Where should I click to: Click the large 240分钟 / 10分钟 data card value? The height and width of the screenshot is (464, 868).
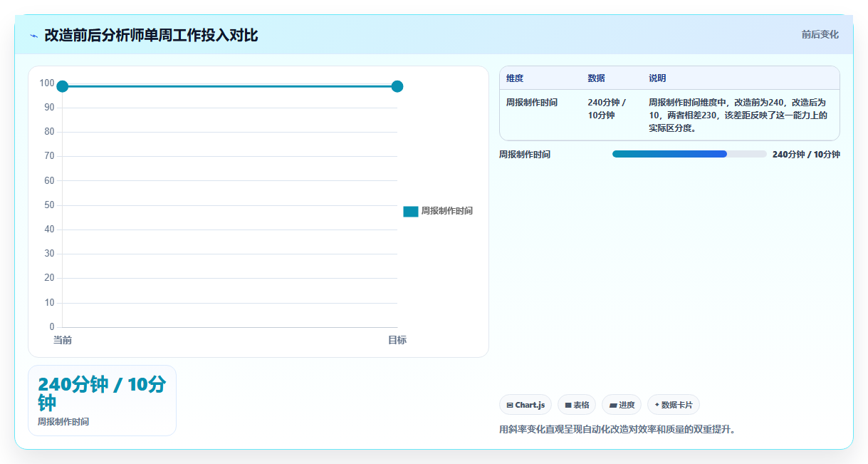point(102,393)
